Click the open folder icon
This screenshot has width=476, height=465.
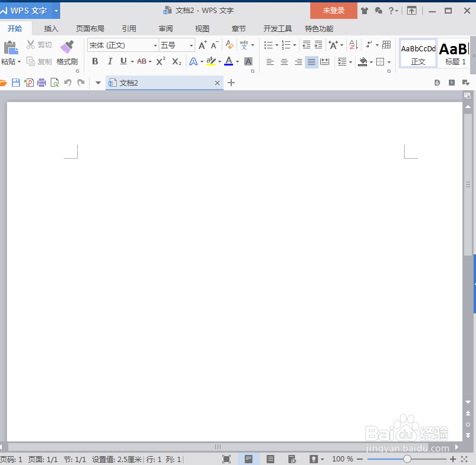point(3,83)
